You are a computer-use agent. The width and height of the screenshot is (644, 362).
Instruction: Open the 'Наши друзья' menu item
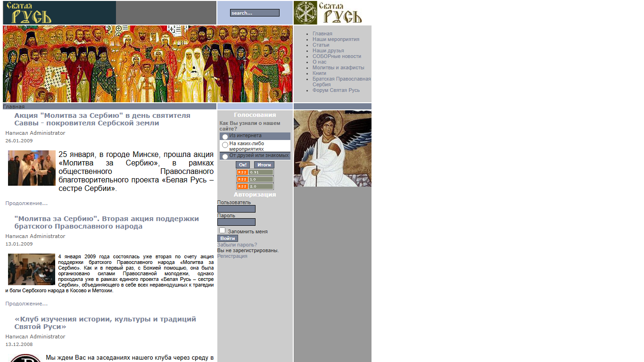(x=328, y=50)
